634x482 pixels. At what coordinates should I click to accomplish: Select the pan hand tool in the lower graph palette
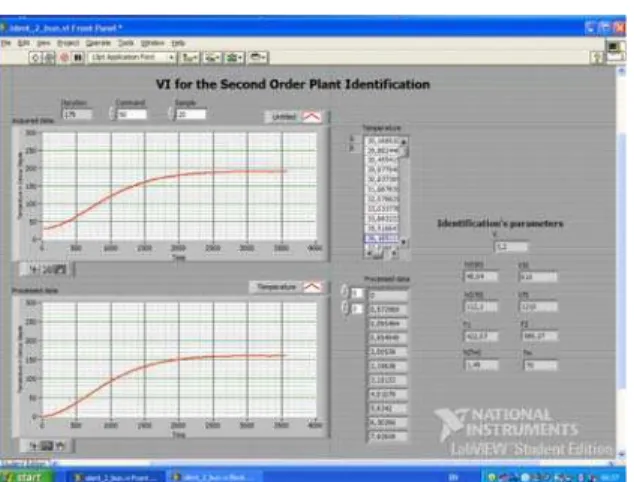coord(60,446)
